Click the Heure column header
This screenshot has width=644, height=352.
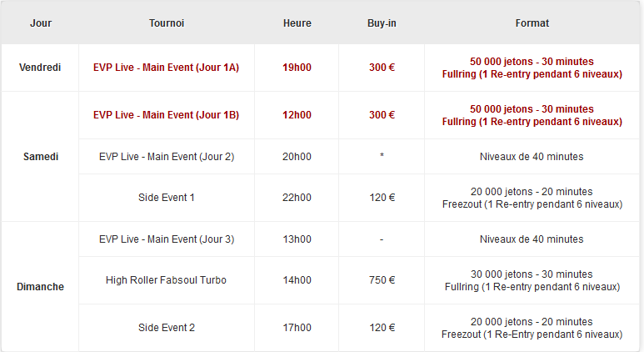(x=297, y=23)
